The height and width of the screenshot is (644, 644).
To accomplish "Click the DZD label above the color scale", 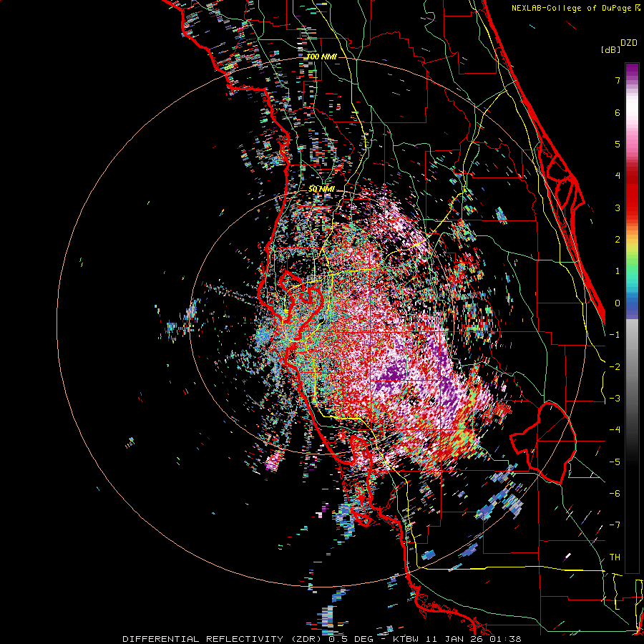I will (x=629, y=43).
